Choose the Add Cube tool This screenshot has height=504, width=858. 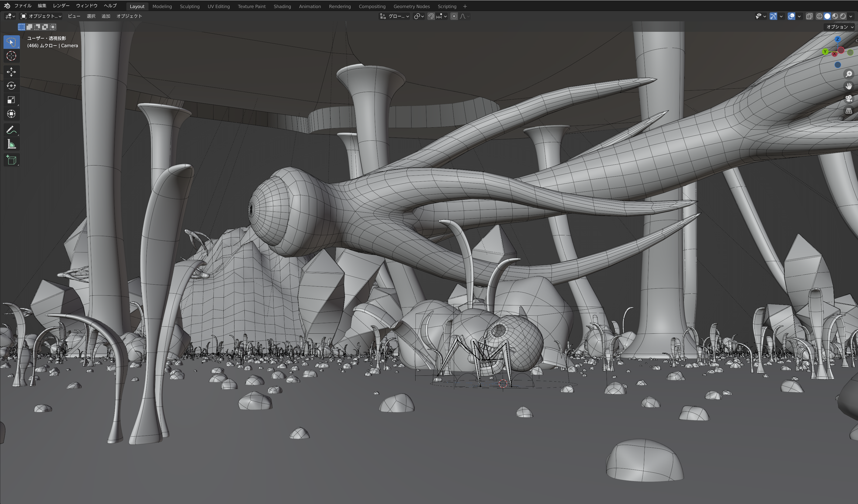[11, 160]
